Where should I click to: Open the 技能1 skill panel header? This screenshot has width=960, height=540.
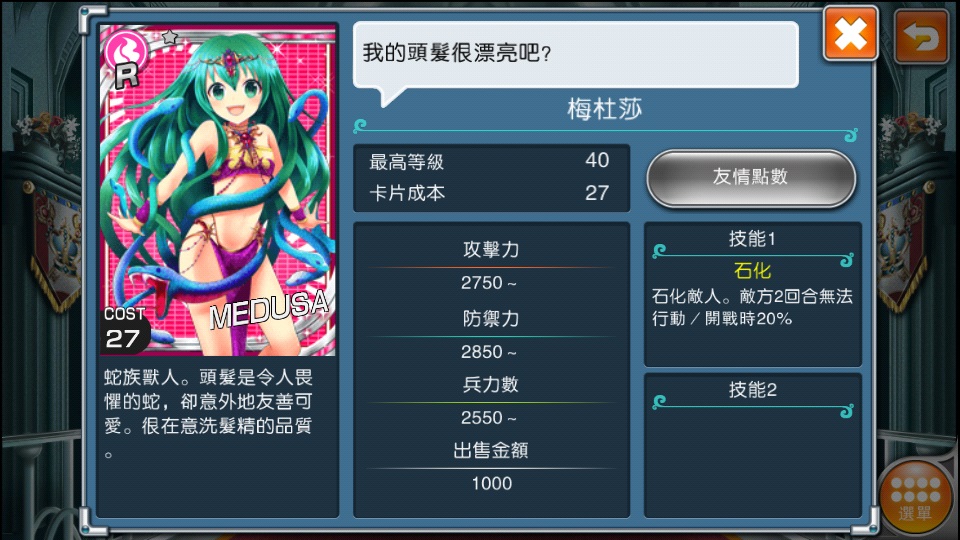pos(752,239)
